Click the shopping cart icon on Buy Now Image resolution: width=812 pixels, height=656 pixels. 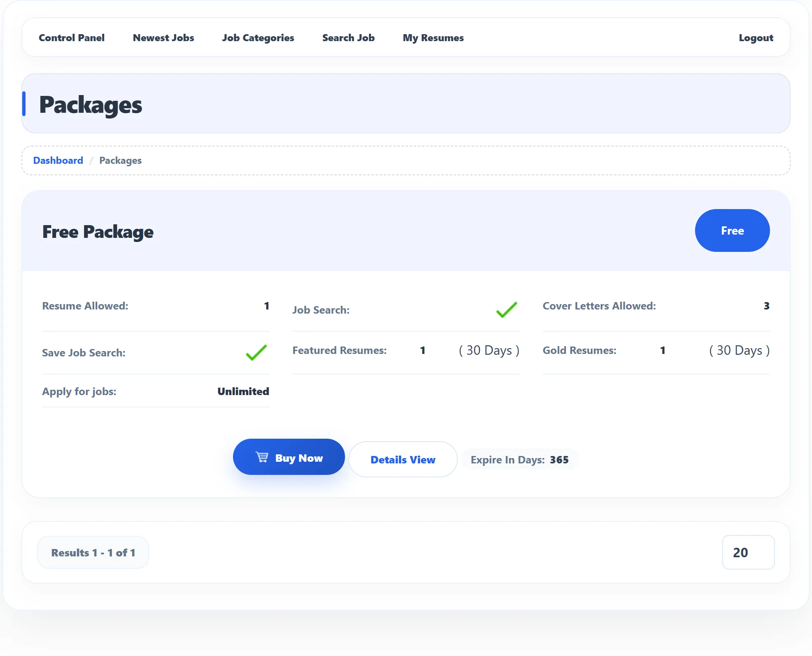coord(262,457)
